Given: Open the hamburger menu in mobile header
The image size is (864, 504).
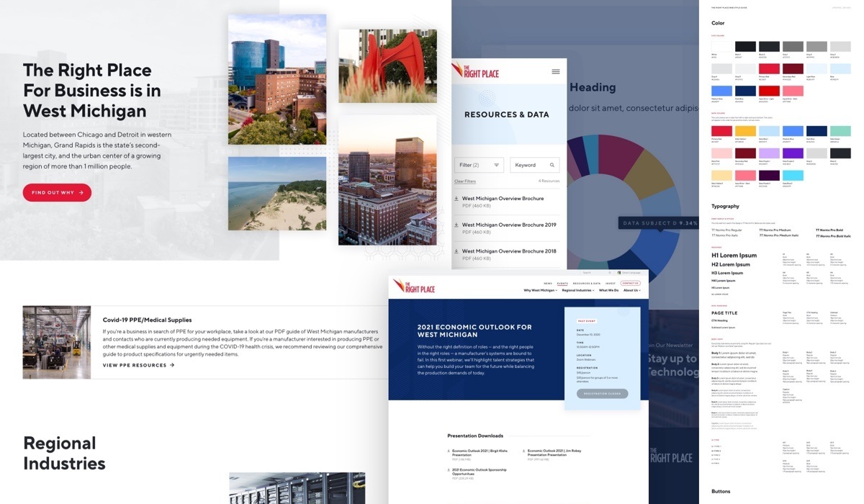Looking at the screenshot, I should [x=555, y=71].
